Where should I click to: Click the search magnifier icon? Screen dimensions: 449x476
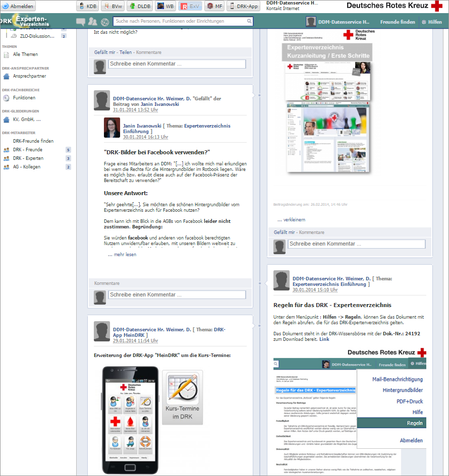pos(249,21)
